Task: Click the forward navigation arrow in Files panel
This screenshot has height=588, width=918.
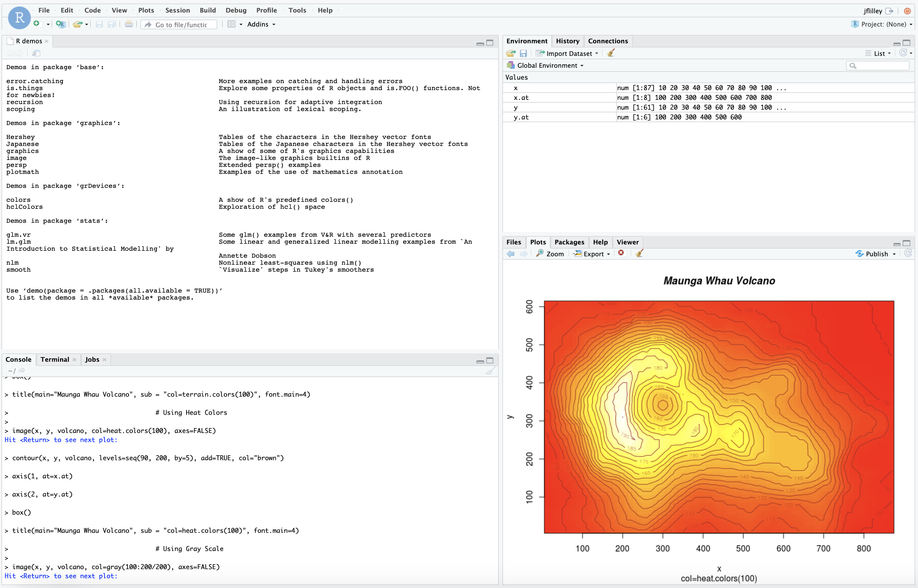Action: pos(524,253)
